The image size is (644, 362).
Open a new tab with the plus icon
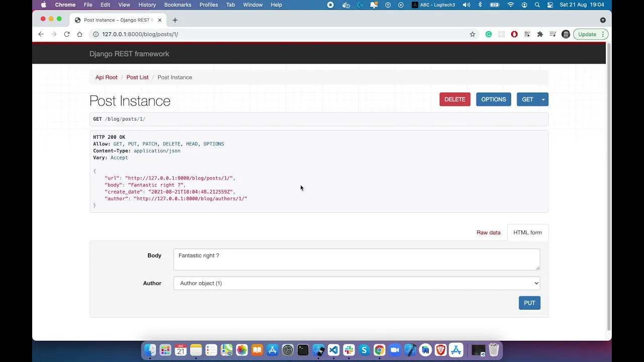tap(175, 20)
